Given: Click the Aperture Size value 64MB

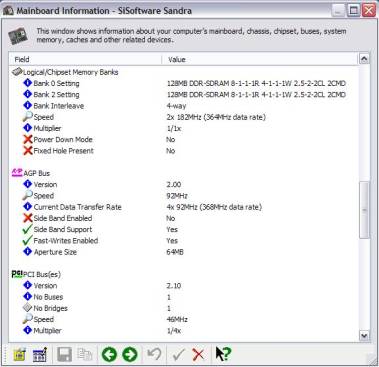Looking at the screenshot, I should [175, 252].
